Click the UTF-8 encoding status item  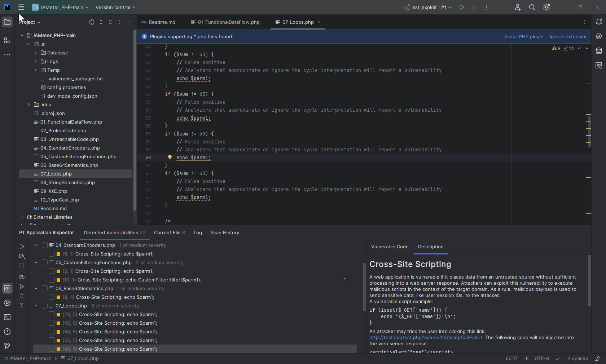[x=541, y=359]
